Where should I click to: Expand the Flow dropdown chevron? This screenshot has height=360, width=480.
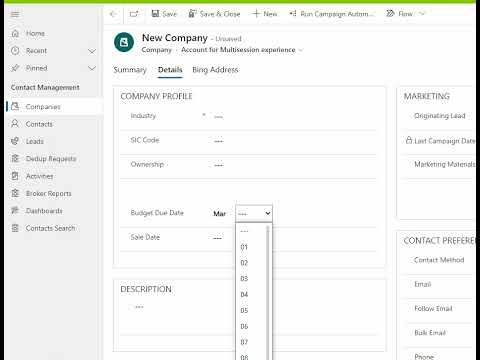422,14
